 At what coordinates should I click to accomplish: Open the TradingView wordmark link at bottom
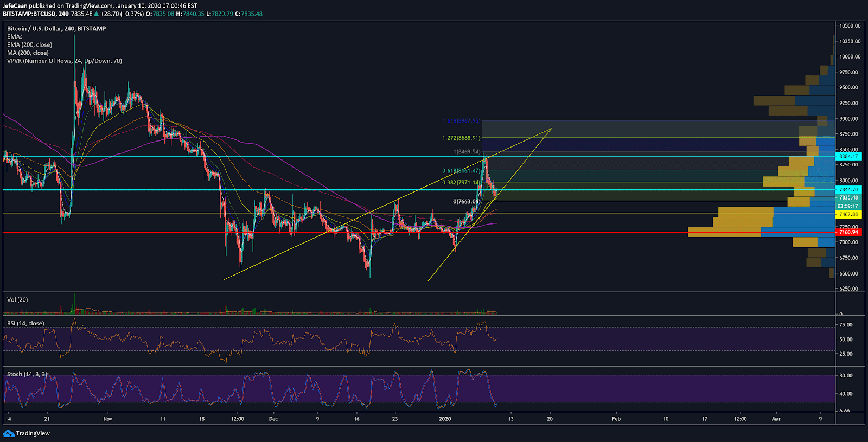pos(33,433)
